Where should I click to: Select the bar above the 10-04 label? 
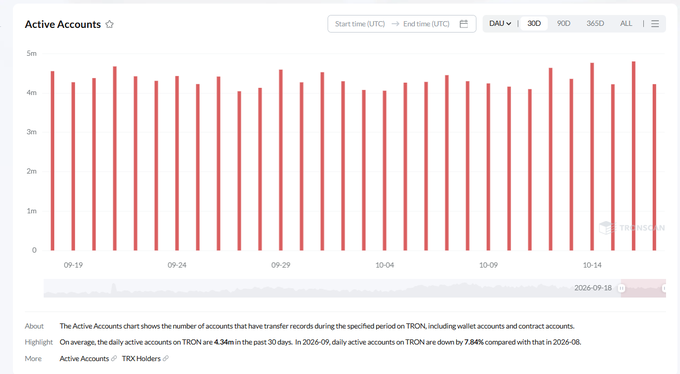(385, 171)
